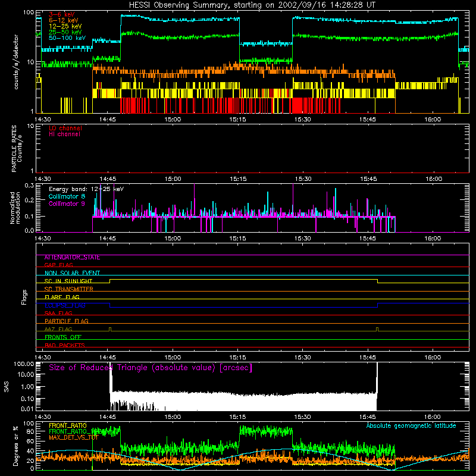Click the 'Size of Reduced Triangle' caption
476x476 pixels.
click(151, 368)
